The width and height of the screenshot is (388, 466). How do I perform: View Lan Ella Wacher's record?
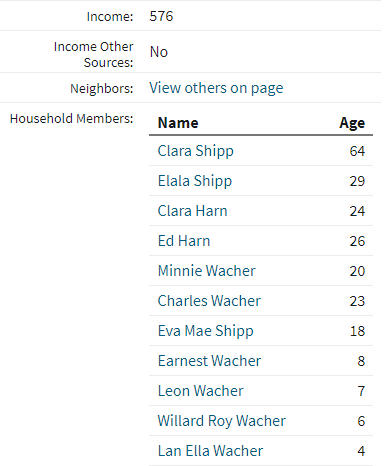click(x=210, y=451)
